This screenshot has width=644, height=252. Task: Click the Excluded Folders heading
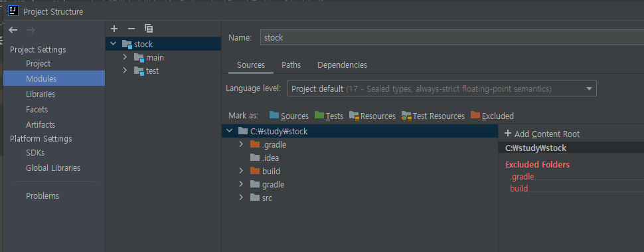pos(537,164)
